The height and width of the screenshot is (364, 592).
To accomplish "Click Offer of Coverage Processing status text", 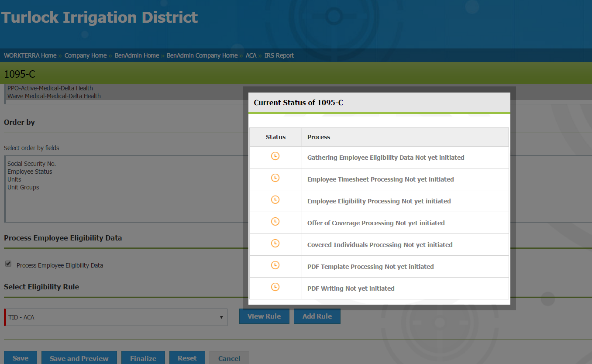I will (x=376, y=223).
